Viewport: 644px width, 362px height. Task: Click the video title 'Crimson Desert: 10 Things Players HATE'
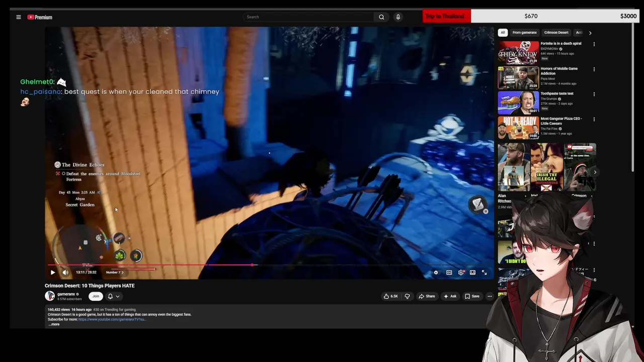tap(90, 286)
